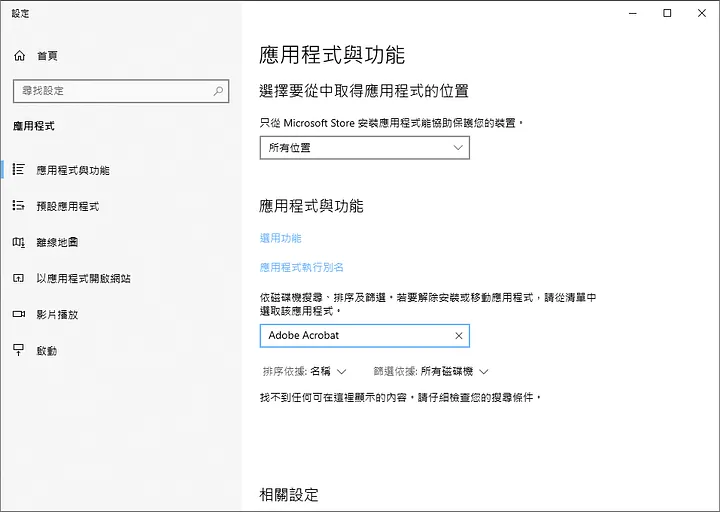Select 首頁 label in sidebar
The height and width of the screenshot is (512, 720).
point(47,56)
